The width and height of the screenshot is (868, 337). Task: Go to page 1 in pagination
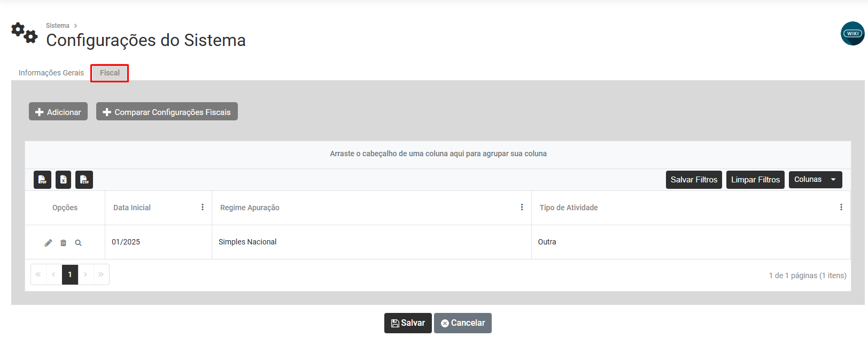point(70,274)
